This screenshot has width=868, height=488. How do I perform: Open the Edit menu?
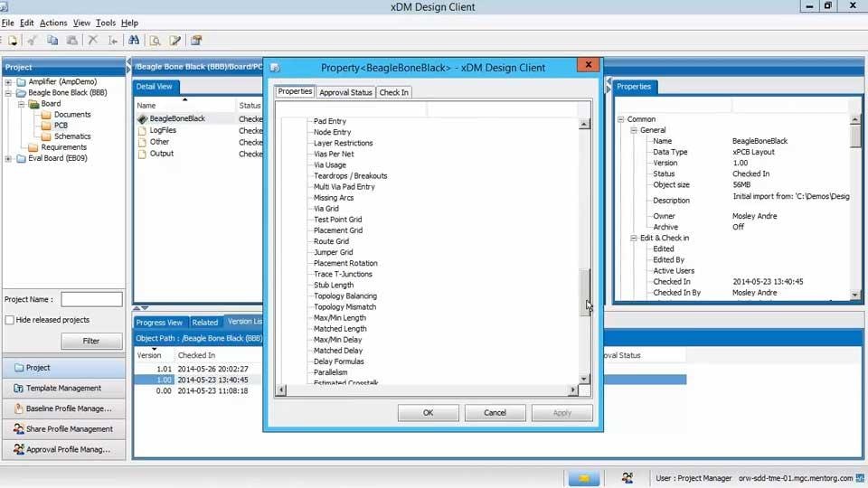pyautogui.click(x=26, y=23)
